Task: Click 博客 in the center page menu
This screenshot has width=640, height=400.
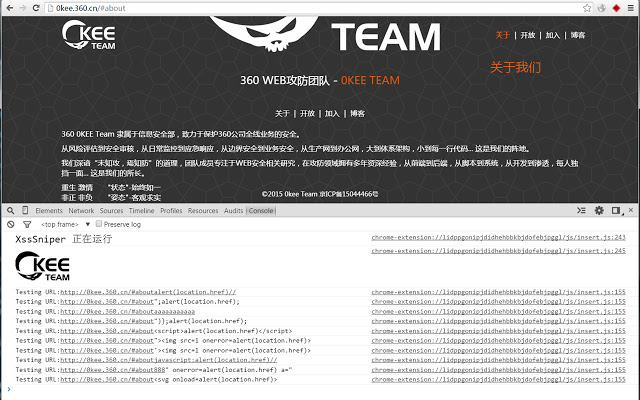Action: [x=358, y=113]
